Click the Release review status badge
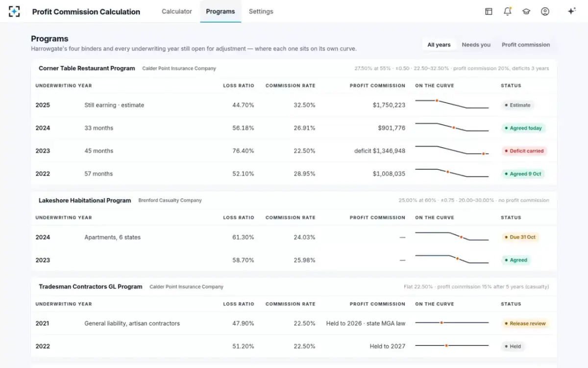This screenshot has height=368, width=588. 525,323
